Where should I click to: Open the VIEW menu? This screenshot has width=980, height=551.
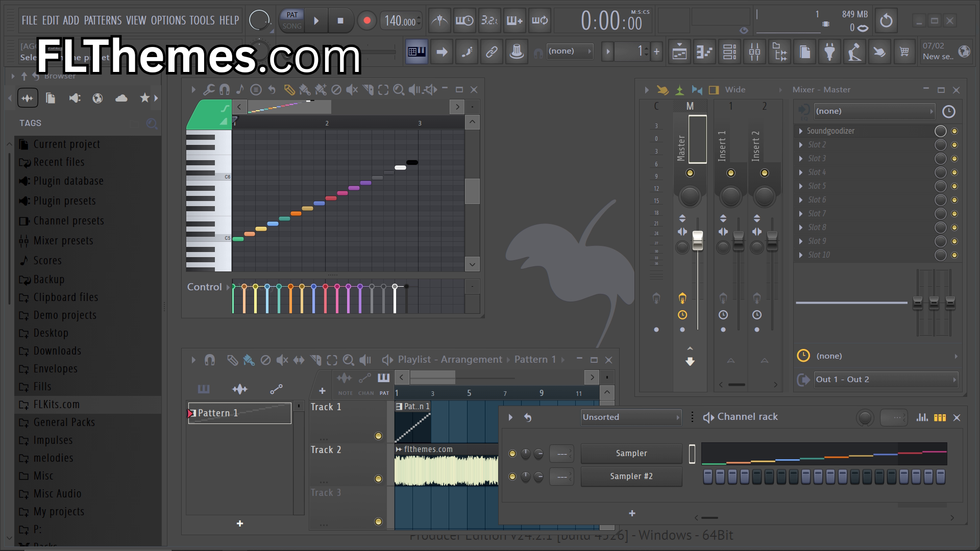(x=136, y=20)
